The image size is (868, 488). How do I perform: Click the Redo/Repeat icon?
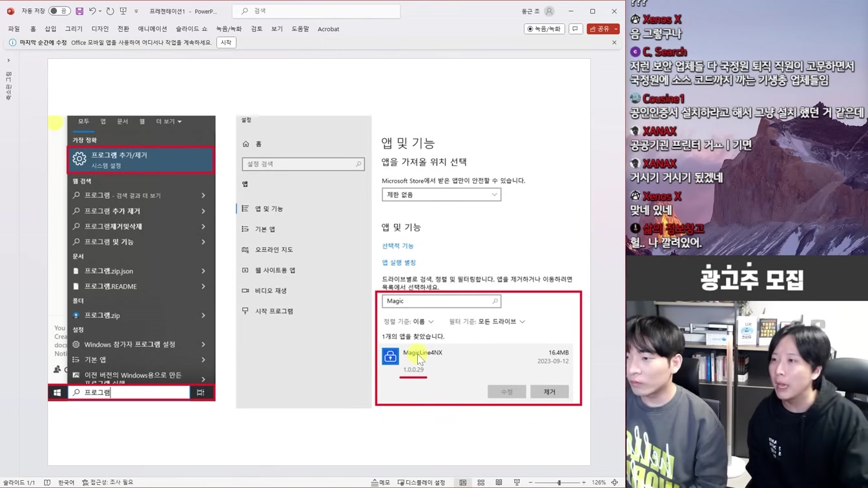[110, 11]
